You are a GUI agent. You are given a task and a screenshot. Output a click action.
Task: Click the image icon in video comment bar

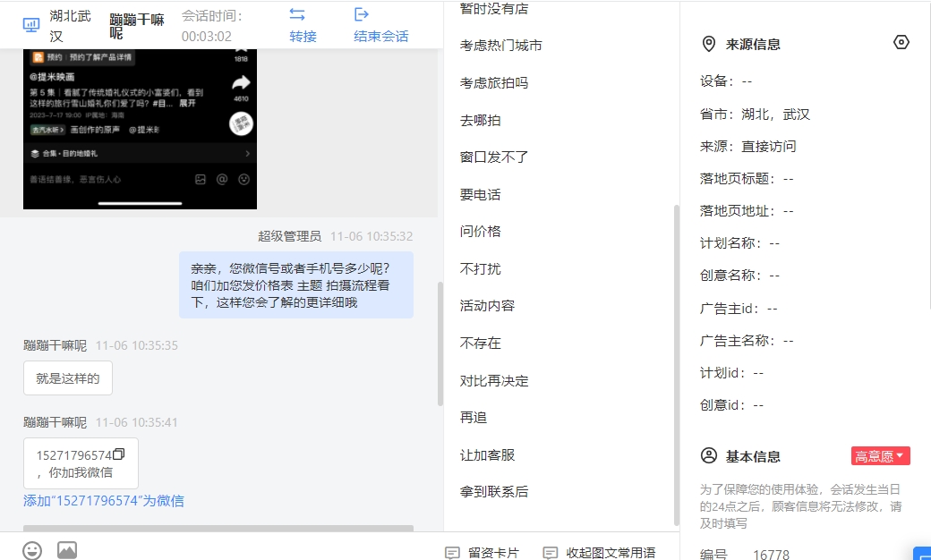[x=201, y=179]
